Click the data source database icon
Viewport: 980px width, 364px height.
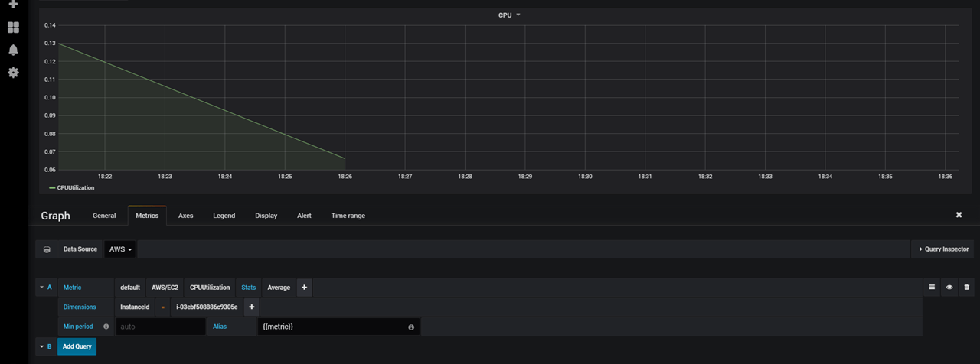tap(47, 249)
